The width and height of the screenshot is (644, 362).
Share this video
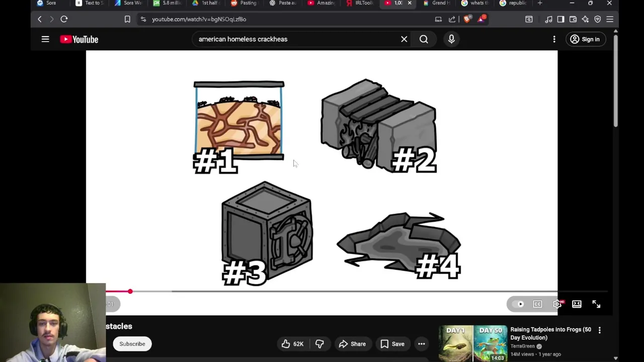(x=352, y=344)
